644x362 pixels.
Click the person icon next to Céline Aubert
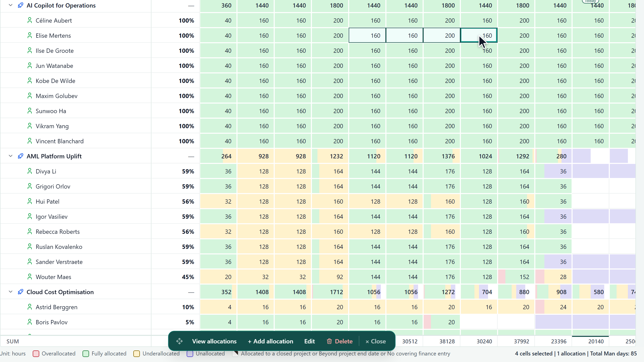click(30, 20)
